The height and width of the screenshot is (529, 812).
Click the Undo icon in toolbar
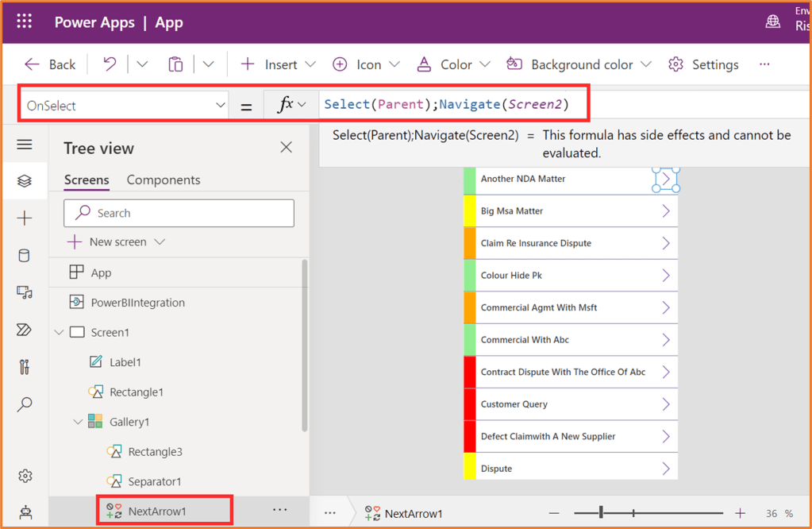(x=110, y=64)
